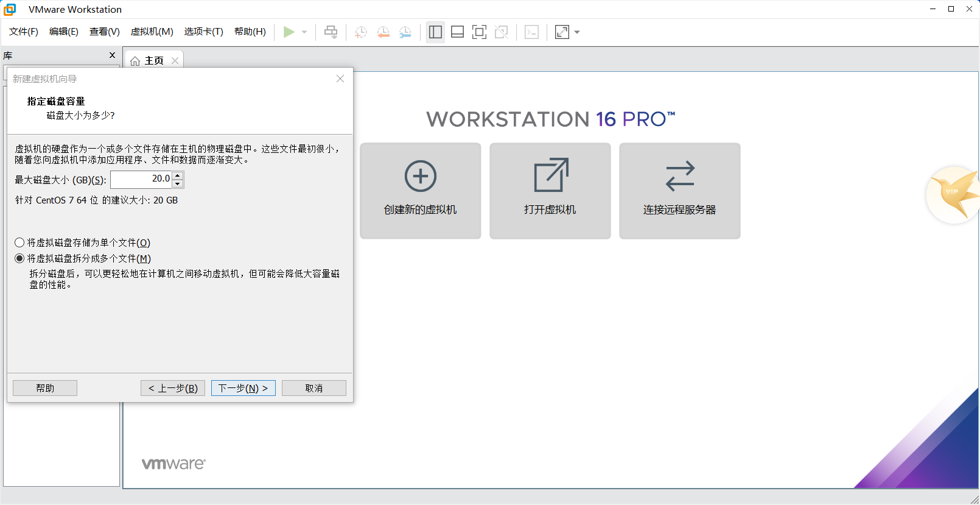Image resolution: width=980 pixels, height=505 pixels.
Task: Open the snapshot manager wrench icon
Action: [405, 32]
